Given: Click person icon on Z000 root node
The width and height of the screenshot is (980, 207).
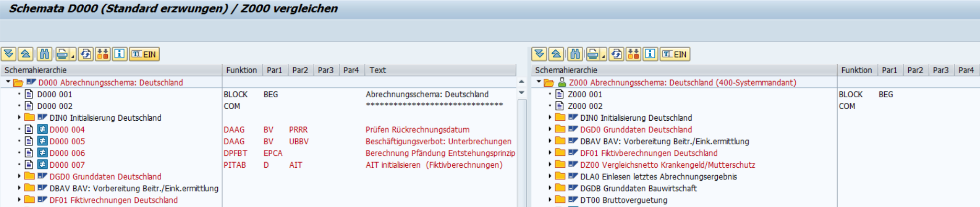Looking at the screenshot, I should [x=562, y=82].
